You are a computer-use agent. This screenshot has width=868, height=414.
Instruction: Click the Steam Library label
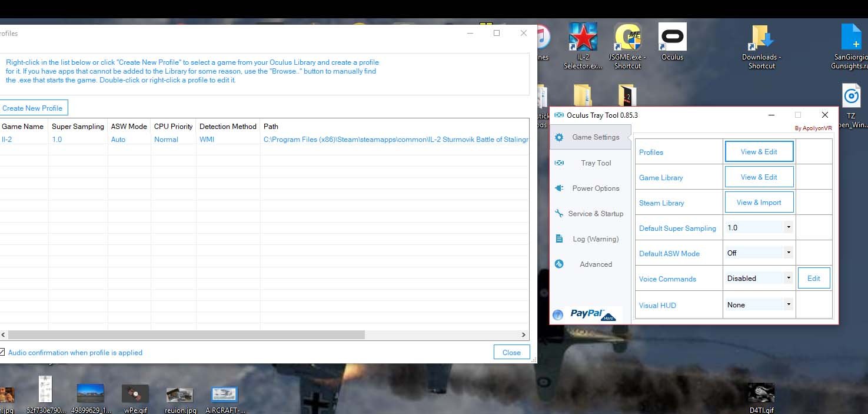(x=661, y=203)
